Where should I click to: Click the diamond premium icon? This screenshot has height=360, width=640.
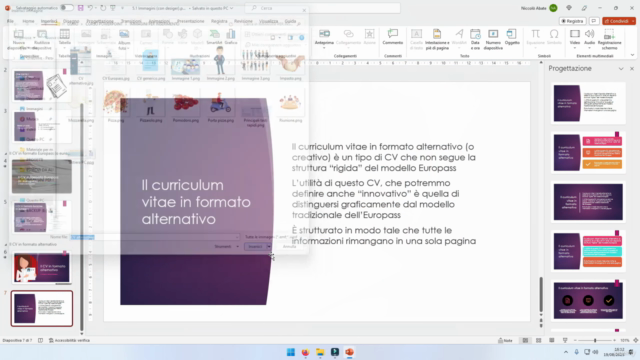click(569, 8)
